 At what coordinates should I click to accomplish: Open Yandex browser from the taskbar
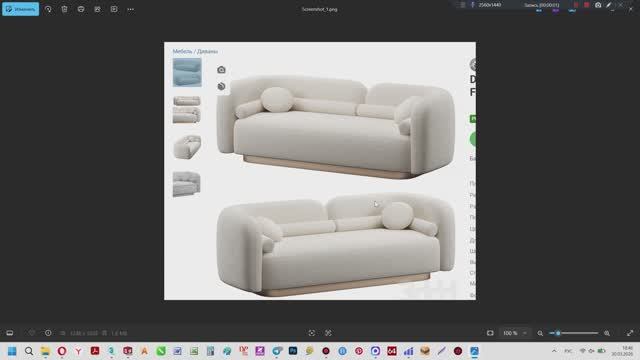[x=78, y=351]
